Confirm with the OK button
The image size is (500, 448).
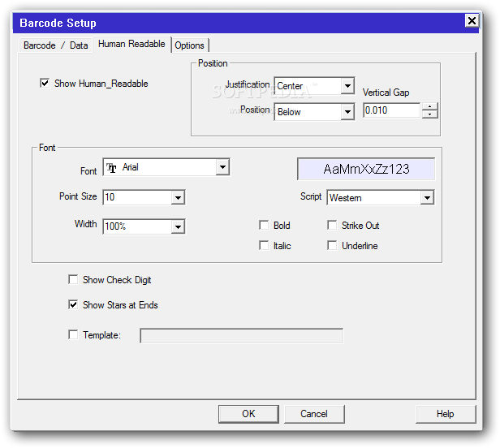248,414
